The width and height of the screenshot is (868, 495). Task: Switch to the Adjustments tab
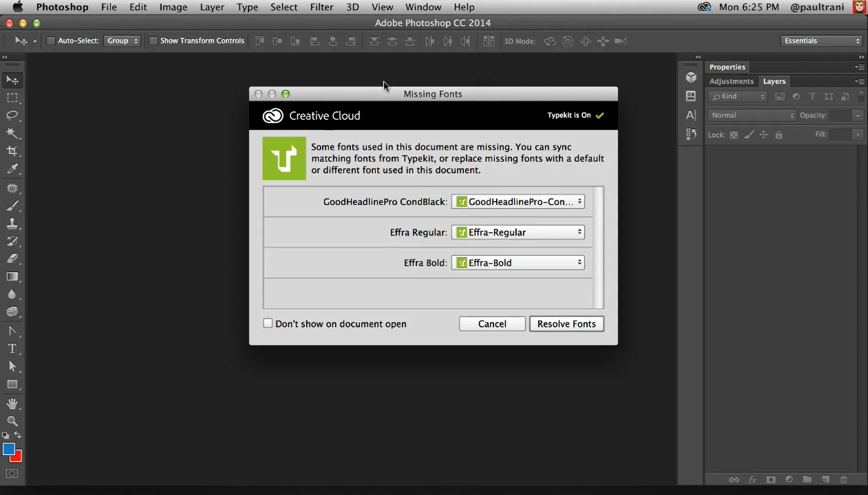731,81
